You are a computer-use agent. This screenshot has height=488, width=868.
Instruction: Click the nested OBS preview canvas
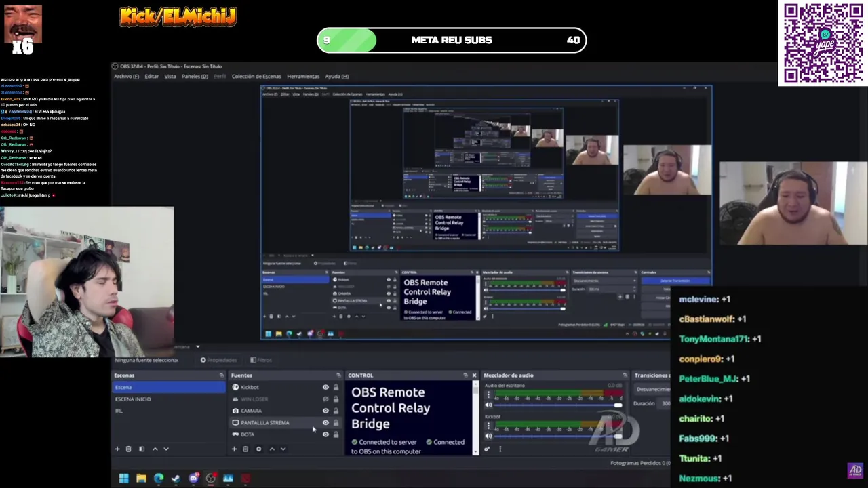pyautogui.click(x=486, y=212)
